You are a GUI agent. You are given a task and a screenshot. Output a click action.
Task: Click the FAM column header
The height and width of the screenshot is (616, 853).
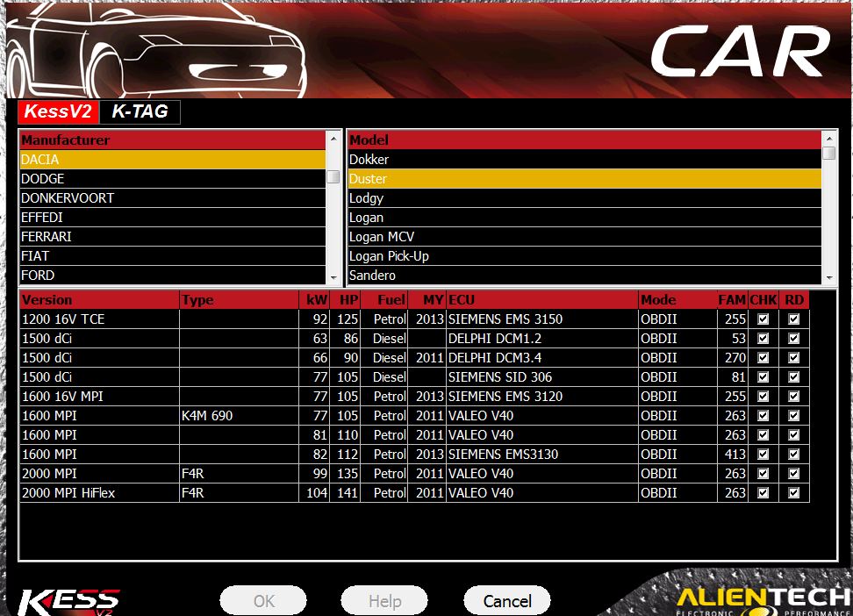(732, 300)
